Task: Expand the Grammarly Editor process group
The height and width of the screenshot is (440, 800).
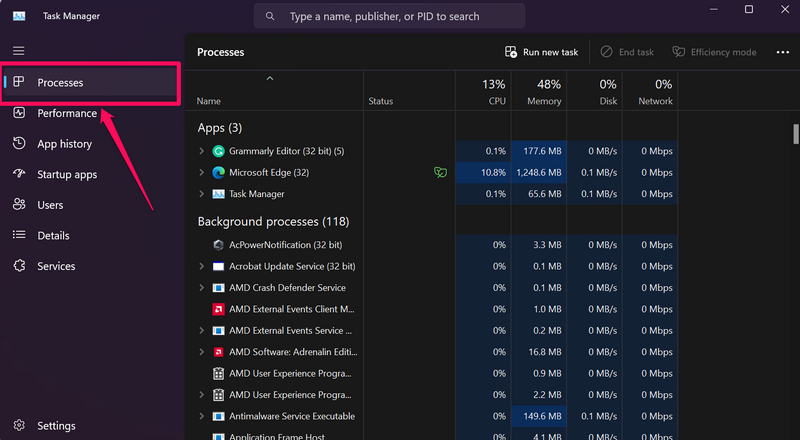Action: pos(202,151)
